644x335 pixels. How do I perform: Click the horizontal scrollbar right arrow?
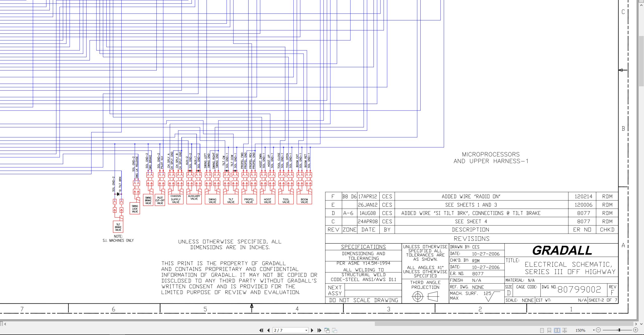636,324
